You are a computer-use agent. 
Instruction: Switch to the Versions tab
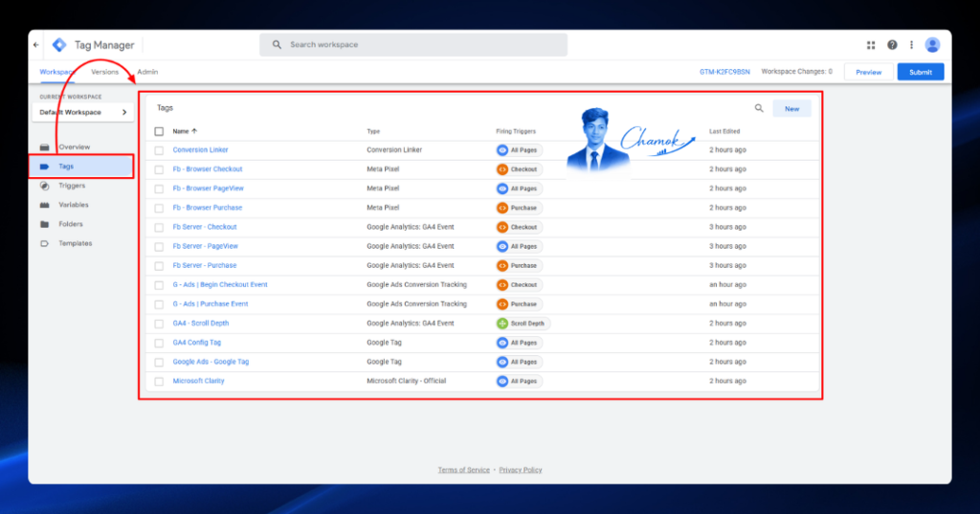(104, 72)
